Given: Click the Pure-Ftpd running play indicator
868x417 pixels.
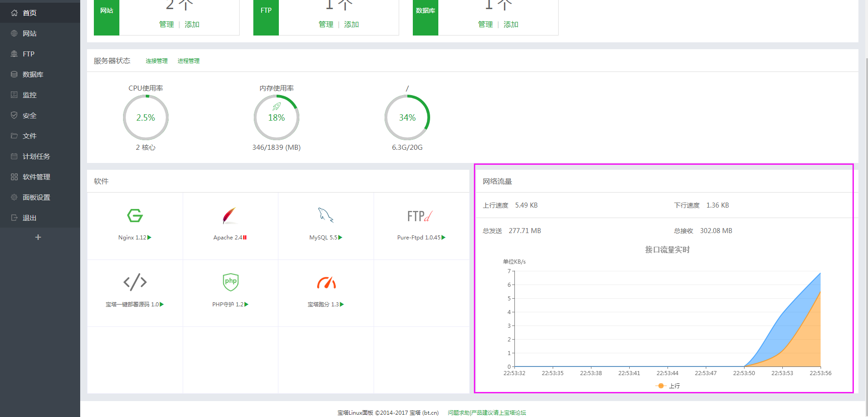Looking at the screenshot, I should [443, 238].
